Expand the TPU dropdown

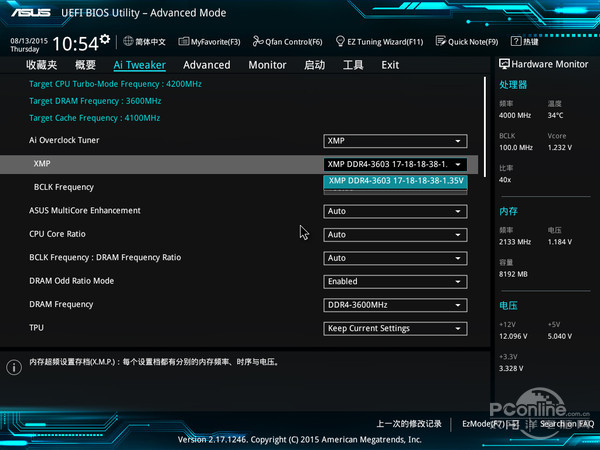click(395, 329)
